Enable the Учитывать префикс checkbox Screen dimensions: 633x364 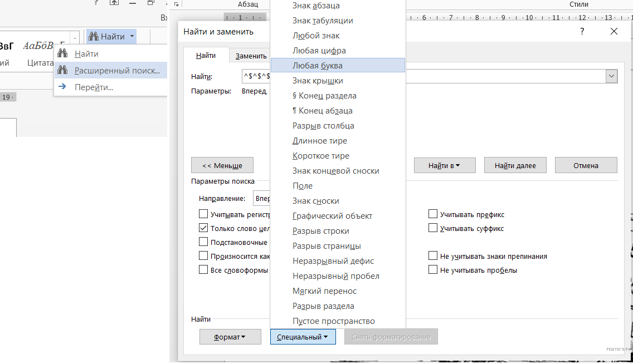pyautogui.click(x=432, y=214)
